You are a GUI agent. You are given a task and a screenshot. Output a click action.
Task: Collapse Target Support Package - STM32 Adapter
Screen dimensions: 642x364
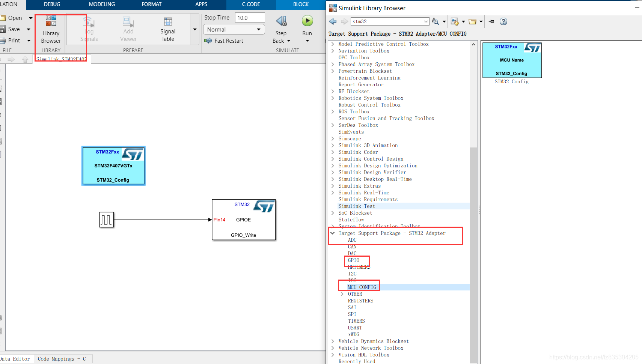332,233
